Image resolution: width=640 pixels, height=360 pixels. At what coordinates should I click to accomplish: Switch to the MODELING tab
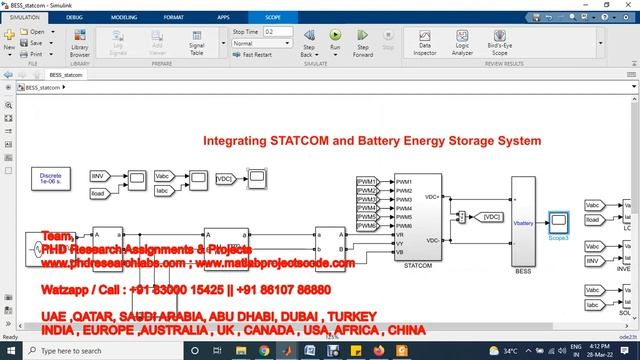[124, 18]
